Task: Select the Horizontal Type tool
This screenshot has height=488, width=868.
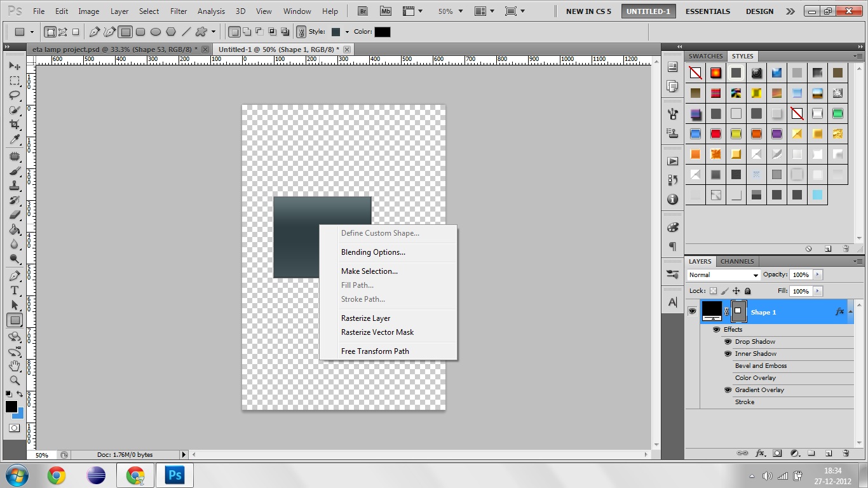Action: (15, 290)
